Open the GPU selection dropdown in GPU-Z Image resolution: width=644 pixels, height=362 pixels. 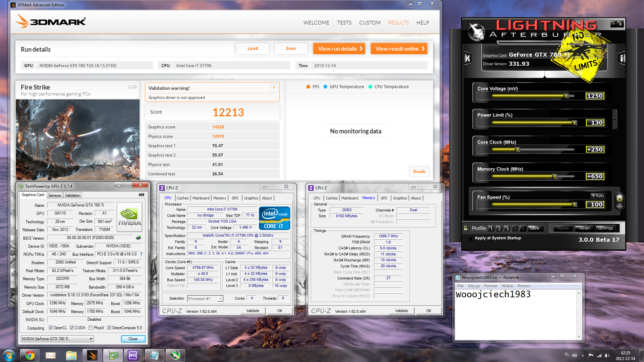91,339
